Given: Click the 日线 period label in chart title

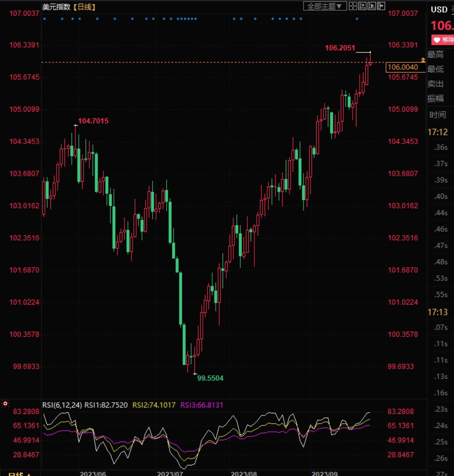Looking at the screenshot, I should (84, 7).
